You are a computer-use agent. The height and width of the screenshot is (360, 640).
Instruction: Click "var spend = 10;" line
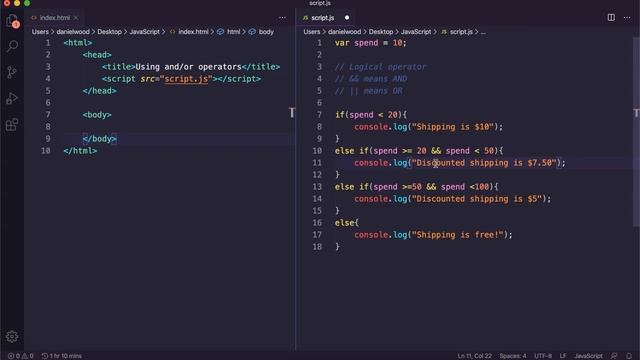click(x=371, y=43)
